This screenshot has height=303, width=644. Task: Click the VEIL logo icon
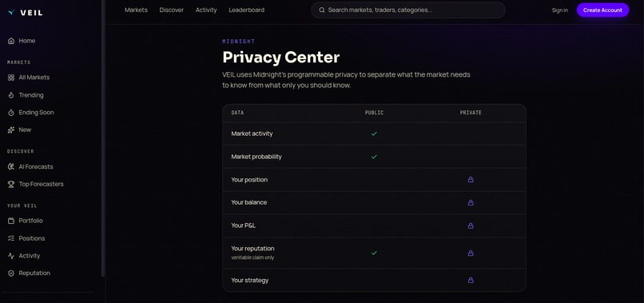(11, 12)
